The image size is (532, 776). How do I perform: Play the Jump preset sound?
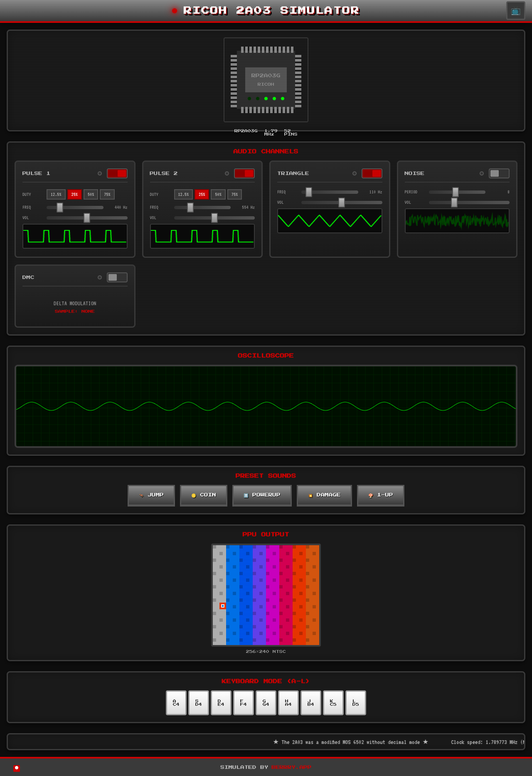151,495
